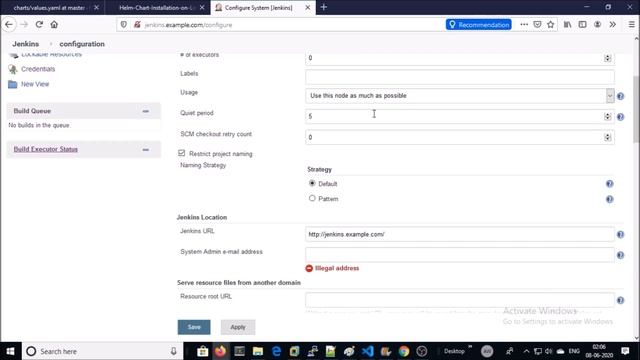Viewport: 640px width, 360px height.
Task: Open the Usage dropdown
Action: (x=460, y=96)
